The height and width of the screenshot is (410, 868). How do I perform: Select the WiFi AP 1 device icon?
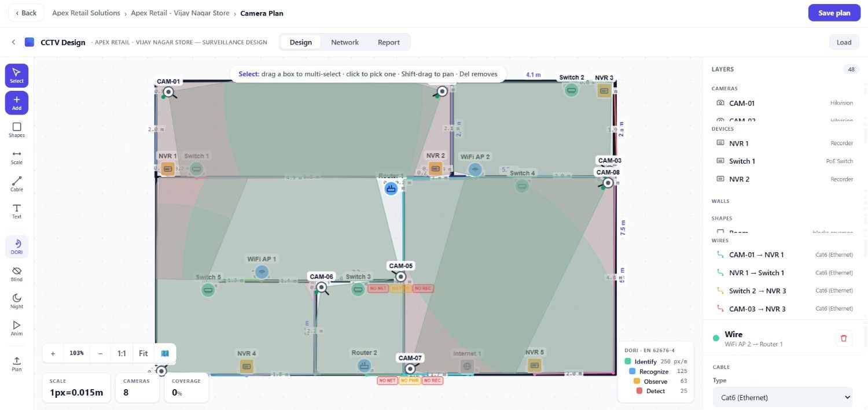(x=262, y=272)
